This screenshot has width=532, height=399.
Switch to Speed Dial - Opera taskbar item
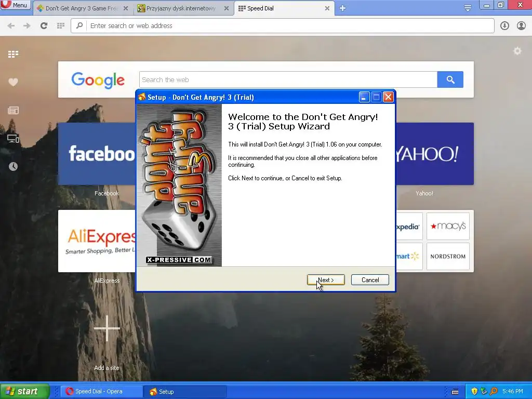102,392
